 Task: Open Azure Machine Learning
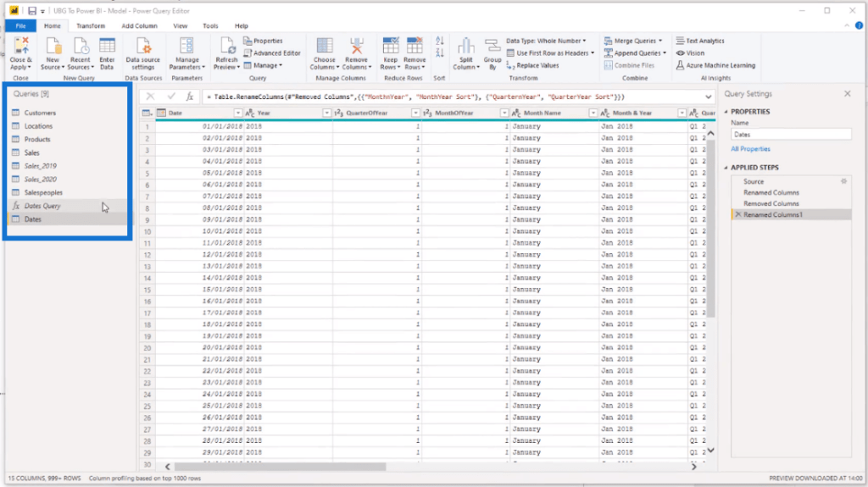[715, 65]
